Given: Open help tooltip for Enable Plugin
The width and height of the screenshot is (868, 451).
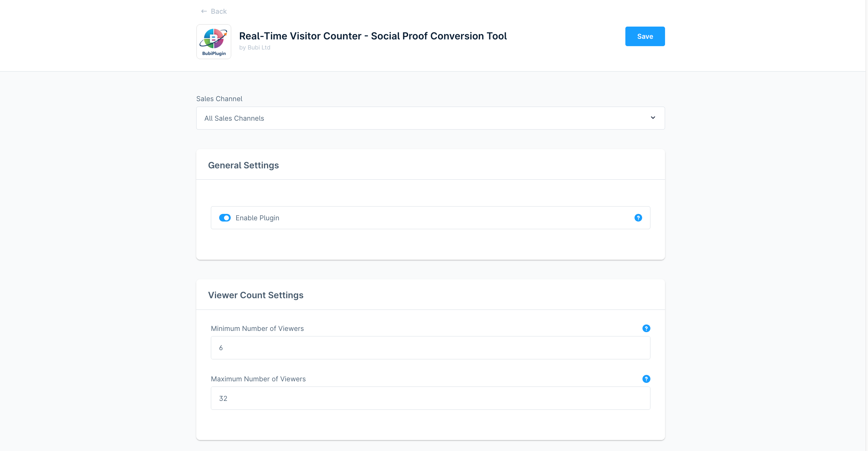Looking at the screenshot, I should click(638, 218).
